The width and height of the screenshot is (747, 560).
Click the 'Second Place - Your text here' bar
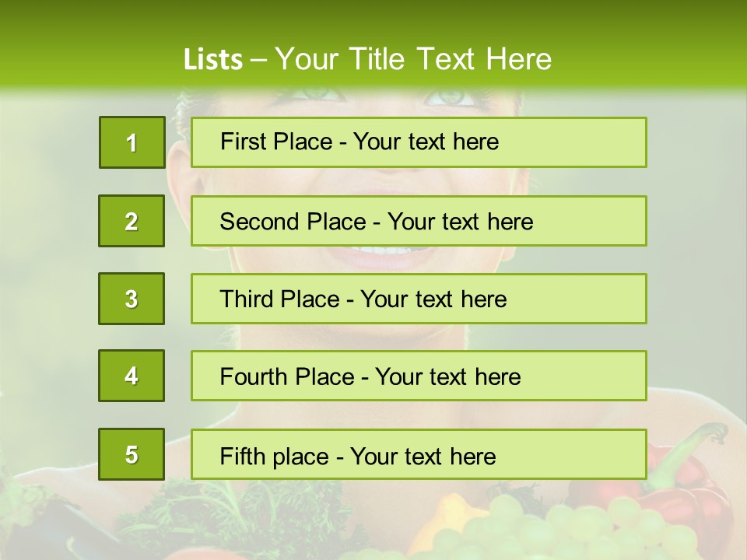tap(419, 221)
